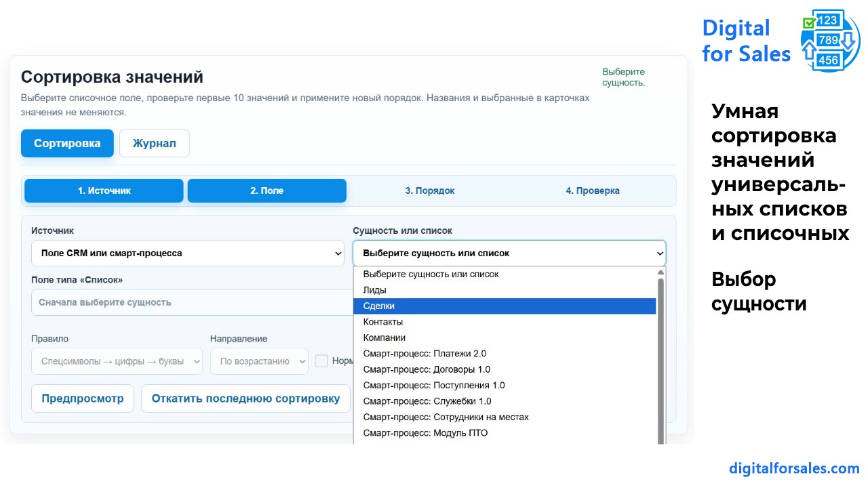Click the dropdown list scrollbar

coord(661,361)
